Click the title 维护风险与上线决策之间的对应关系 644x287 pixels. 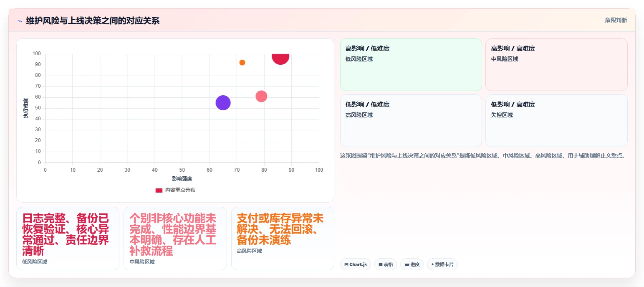pos(93,20)
